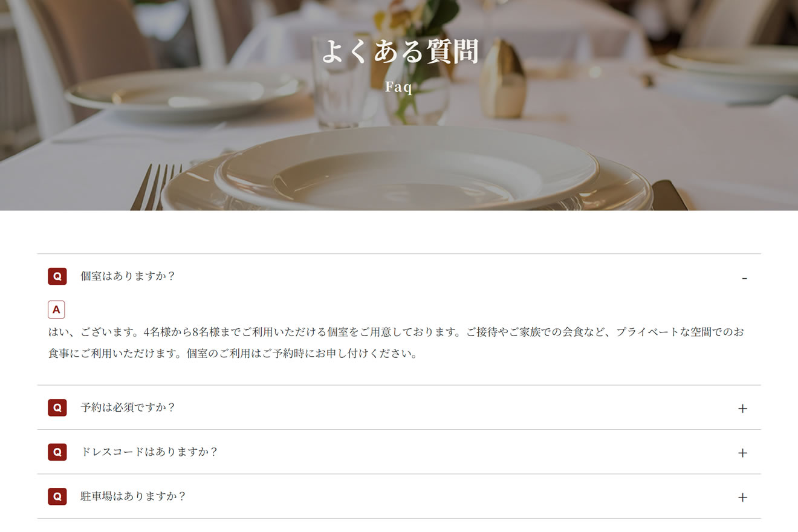The image size is (798, 532).
Task: Open the question ドレスコードはありますか？
Action: point(149,452)
